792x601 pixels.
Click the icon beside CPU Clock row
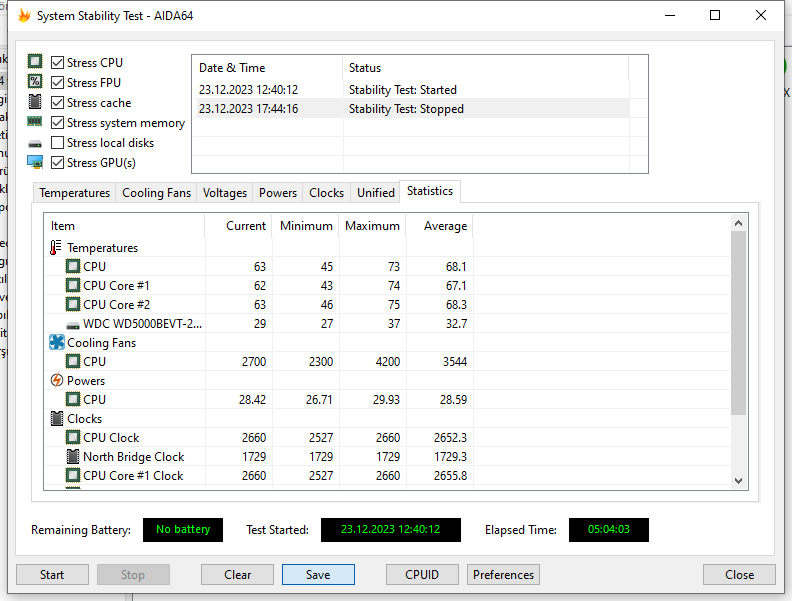73,437
